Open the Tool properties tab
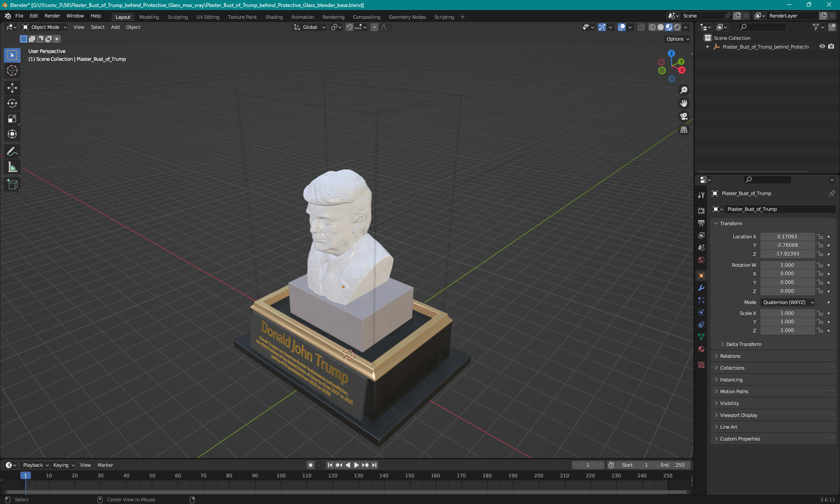The width and height of the screenshot is (840, 504). (701, 195)
